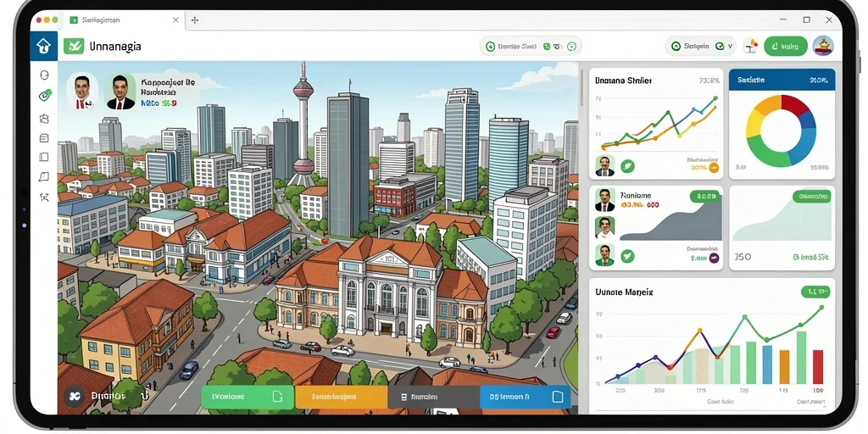
Task: Open the user avatar in top-right corner
Action: coord(823,46)
